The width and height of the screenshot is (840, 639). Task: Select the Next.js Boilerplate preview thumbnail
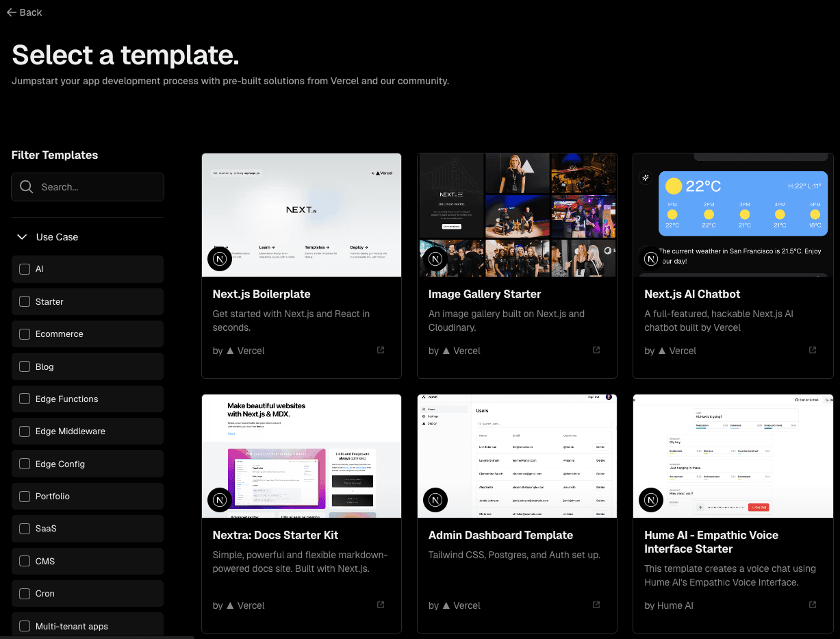tap(301, 215)
